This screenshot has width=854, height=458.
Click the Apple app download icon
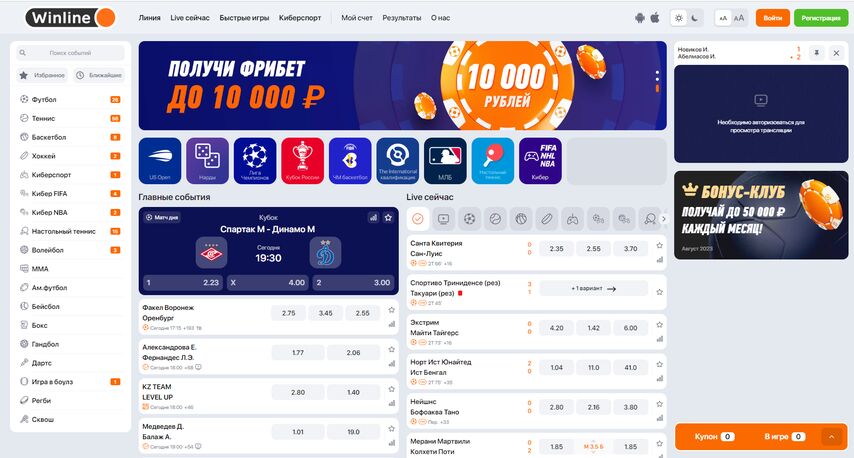point(655,18)
